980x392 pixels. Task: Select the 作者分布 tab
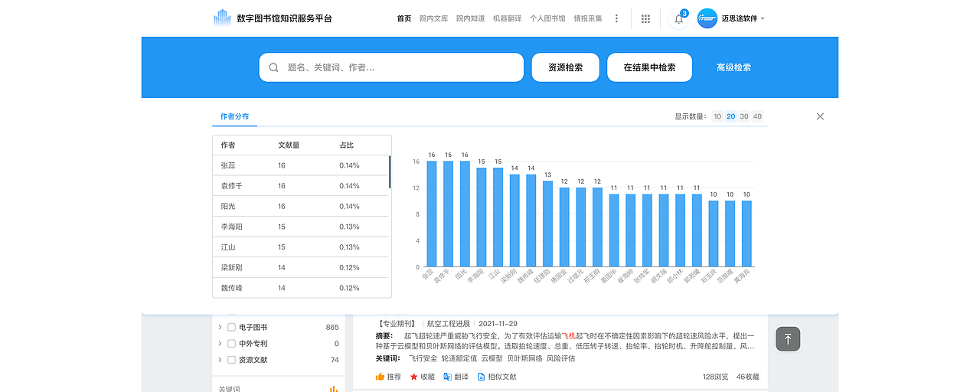pos(235,116)
